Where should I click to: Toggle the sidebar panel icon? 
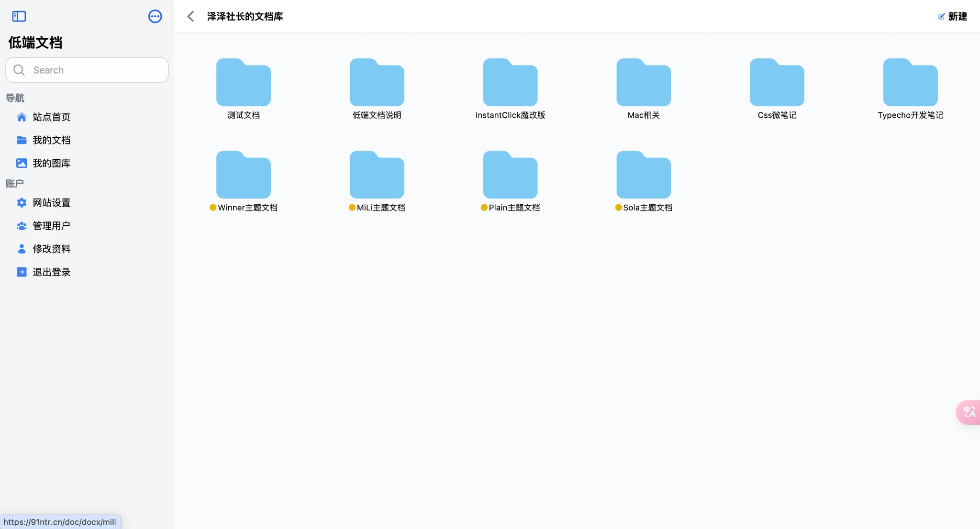click(x=19, y=16)
